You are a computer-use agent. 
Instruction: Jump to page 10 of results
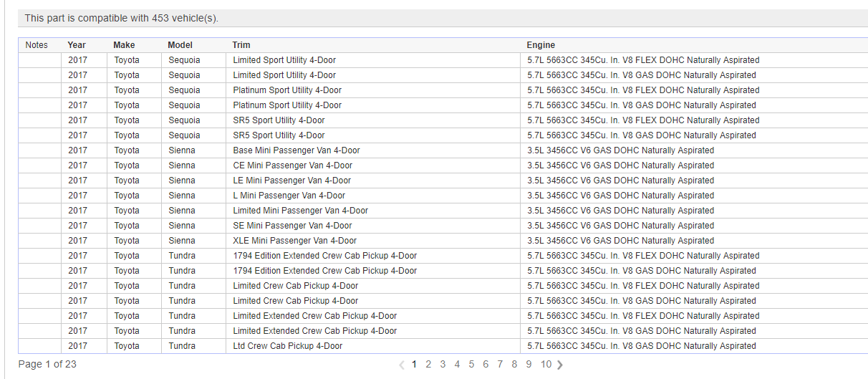tap(546, 364)
